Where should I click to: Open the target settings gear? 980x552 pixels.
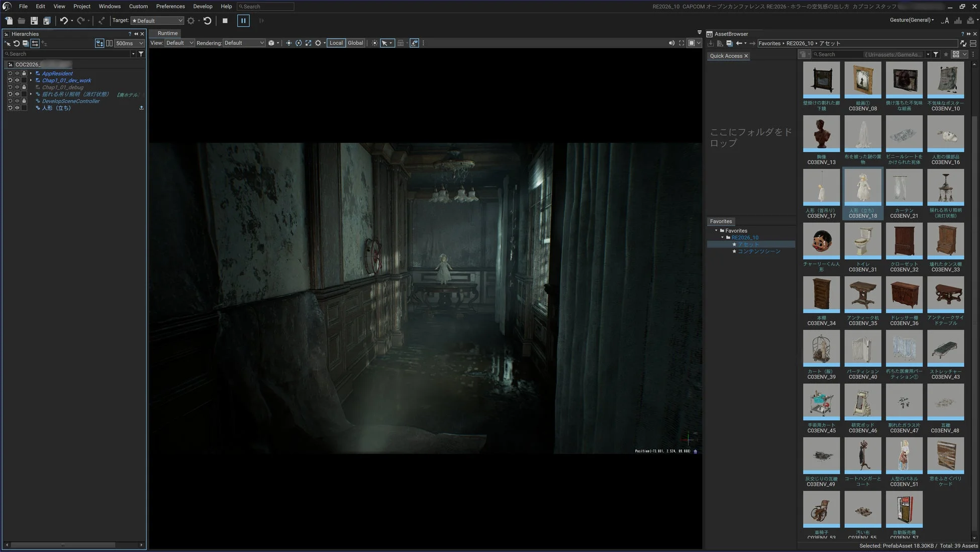click(x=191, y=21)
